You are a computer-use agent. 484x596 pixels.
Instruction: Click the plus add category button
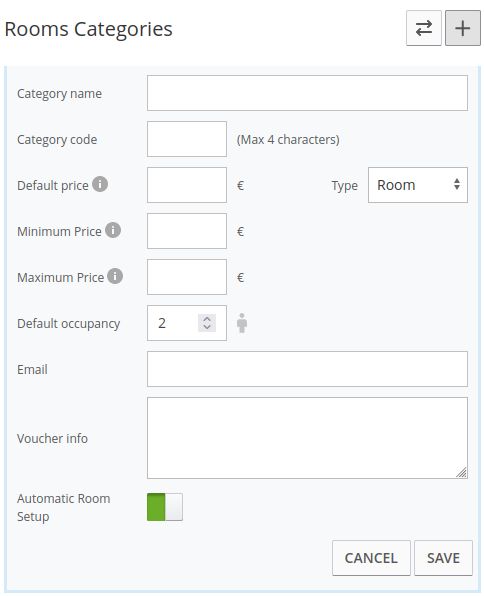pos(463,28)
